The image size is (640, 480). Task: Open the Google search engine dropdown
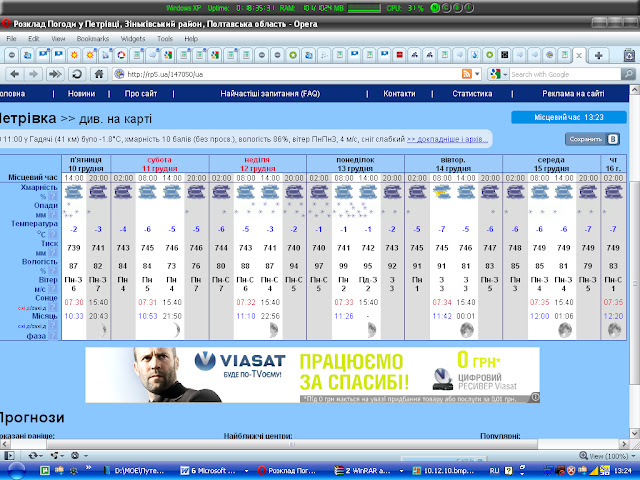505,74
